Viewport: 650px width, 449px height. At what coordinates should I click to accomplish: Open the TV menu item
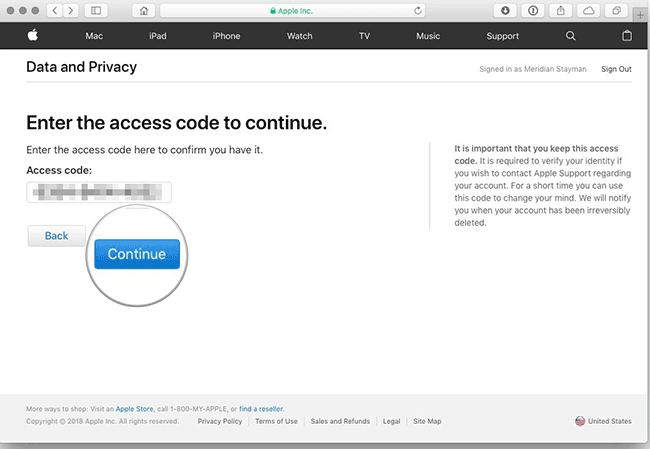point(364,36)
